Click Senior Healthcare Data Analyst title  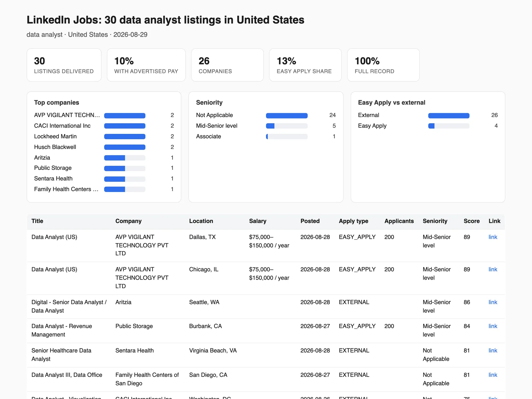click(x=61, y=355)
